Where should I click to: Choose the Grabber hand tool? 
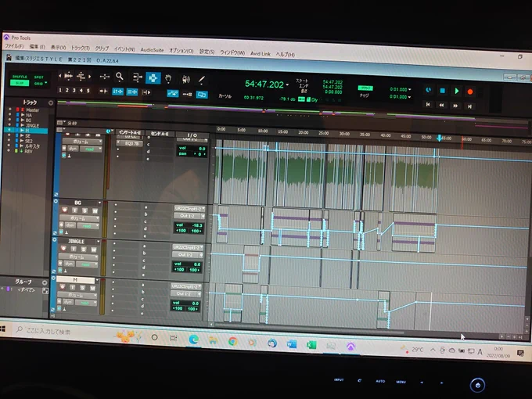(x=168, y=79)
